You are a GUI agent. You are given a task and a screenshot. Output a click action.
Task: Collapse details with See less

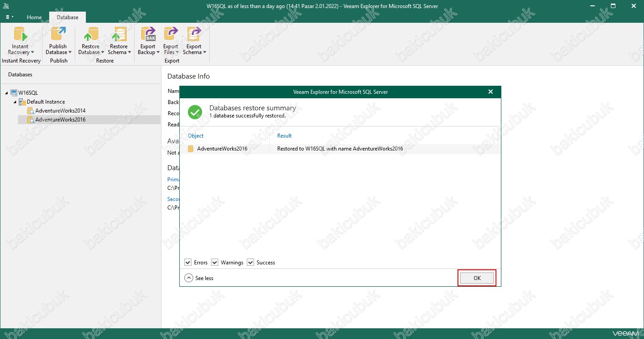click(199, 278)
